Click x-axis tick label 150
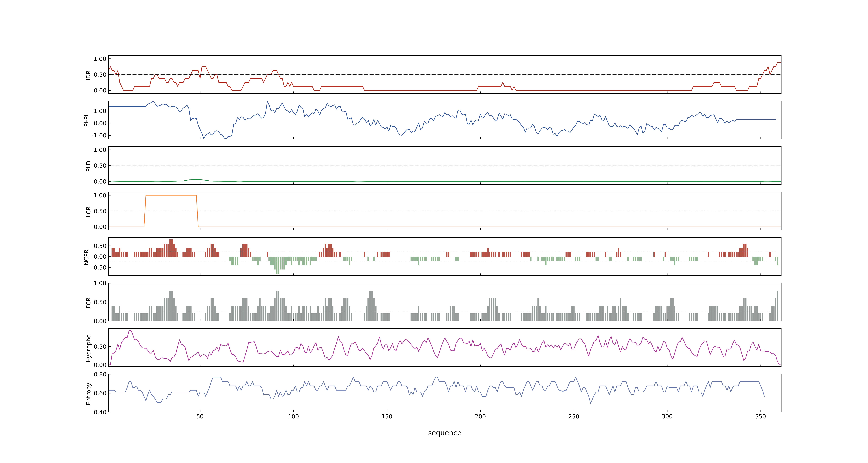The height and width of the screenshot is (463, 868). pos(387,416)
